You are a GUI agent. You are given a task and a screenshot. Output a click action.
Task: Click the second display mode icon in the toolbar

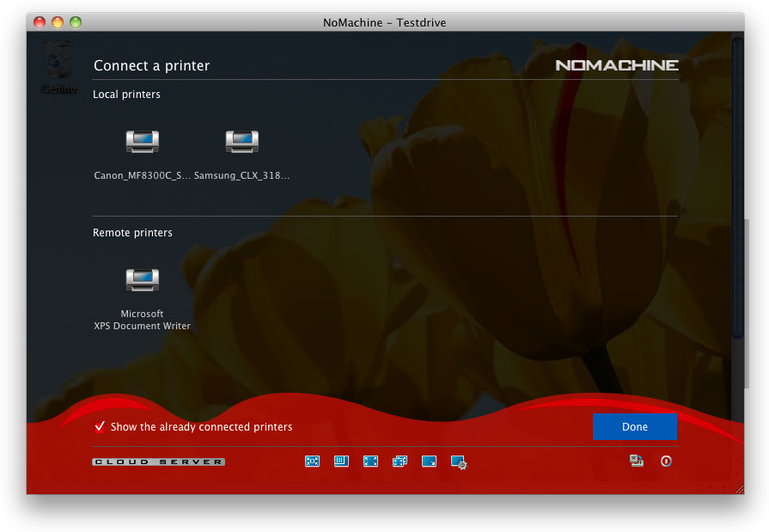coord(341,462)
